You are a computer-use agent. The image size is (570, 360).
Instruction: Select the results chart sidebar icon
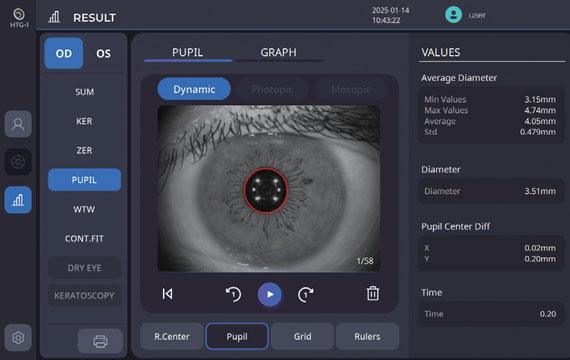coord(18,200)
